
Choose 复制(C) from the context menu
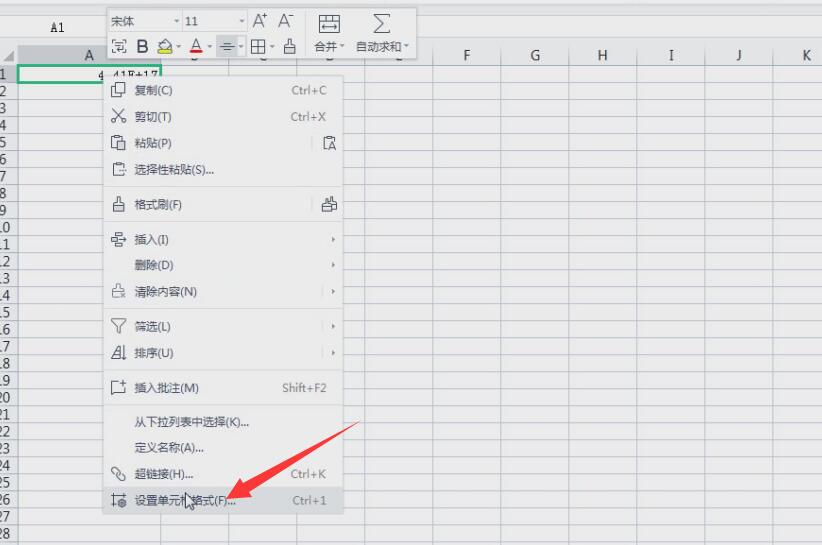pyautogui.click(x=153, y=91)
